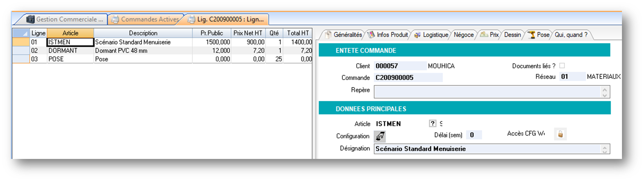Select the grid's top-left corner selector

pyautogui.click(x=21, y=33)
